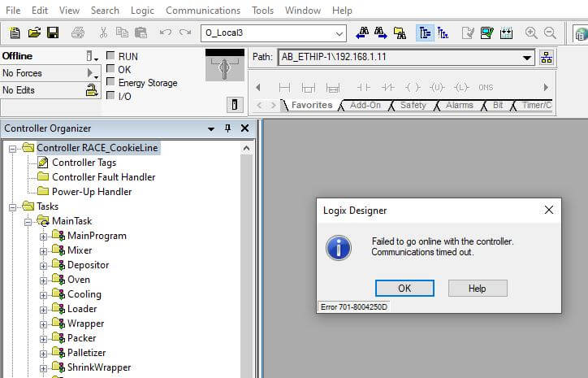This screenshot has height=378, width=588.
Task: Insert a One Shot ONS instruction
Action: point(486,88)
